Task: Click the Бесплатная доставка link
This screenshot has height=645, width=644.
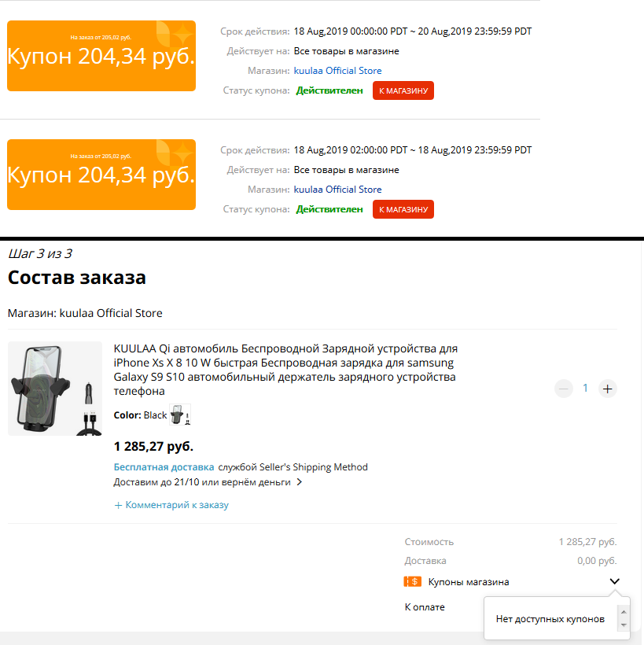Action: (x=164, y=467)
